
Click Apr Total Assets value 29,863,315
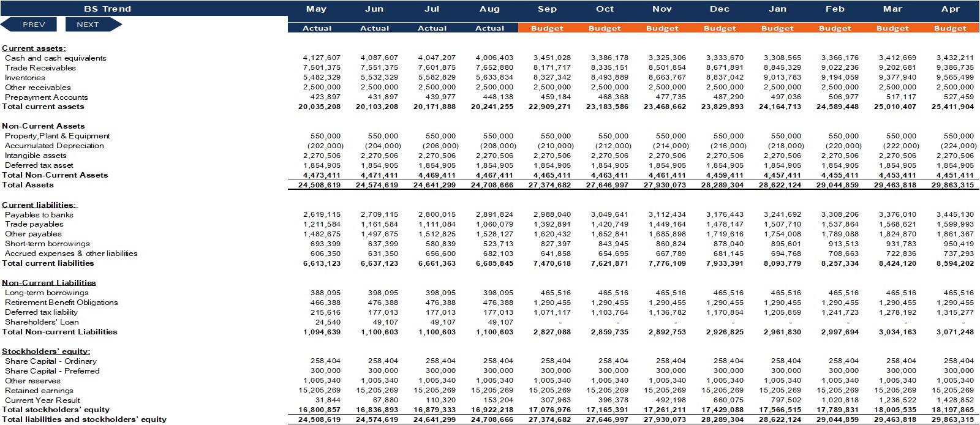(x=952, y=184)
